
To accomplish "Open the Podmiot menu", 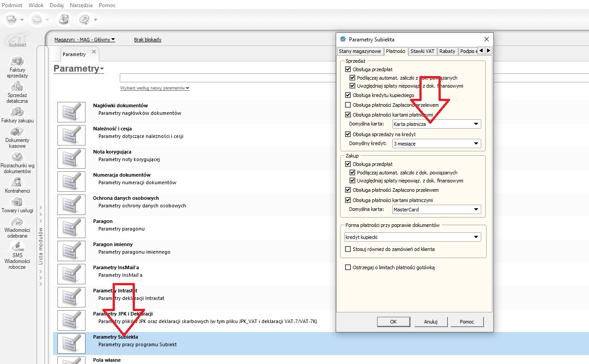I will (12, 5).
